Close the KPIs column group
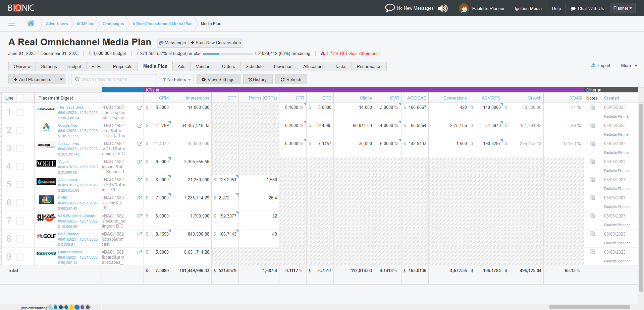The height and width of the screenshot is (310, 644). coord(157,90)
